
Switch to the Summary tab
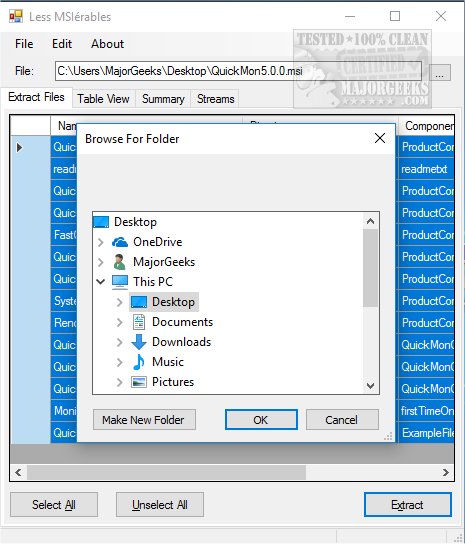163,99
